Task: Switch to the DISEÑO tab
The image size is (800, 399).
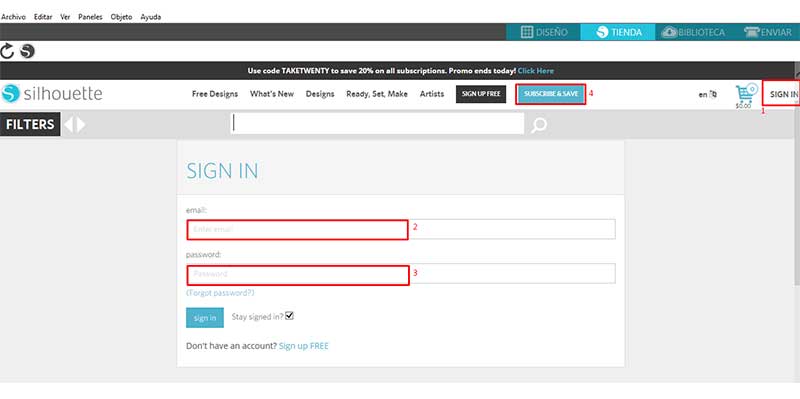Action: pyautogui.click(x=544, y=32)
